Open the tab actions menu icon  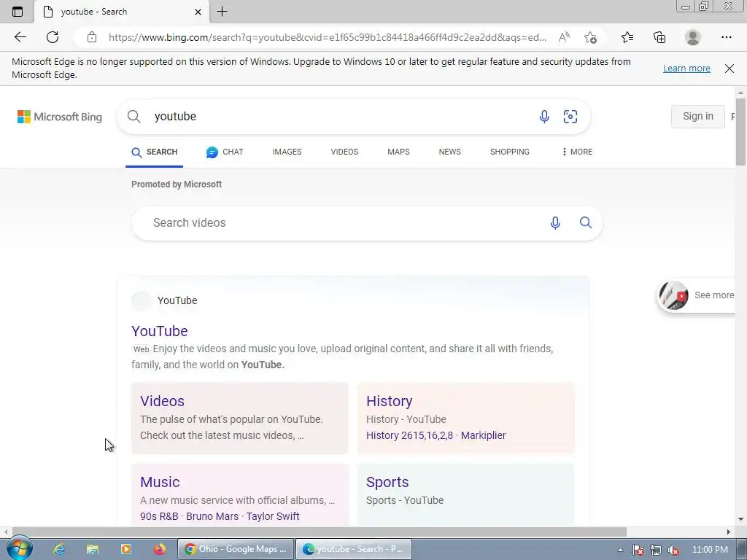coord(18,12)
